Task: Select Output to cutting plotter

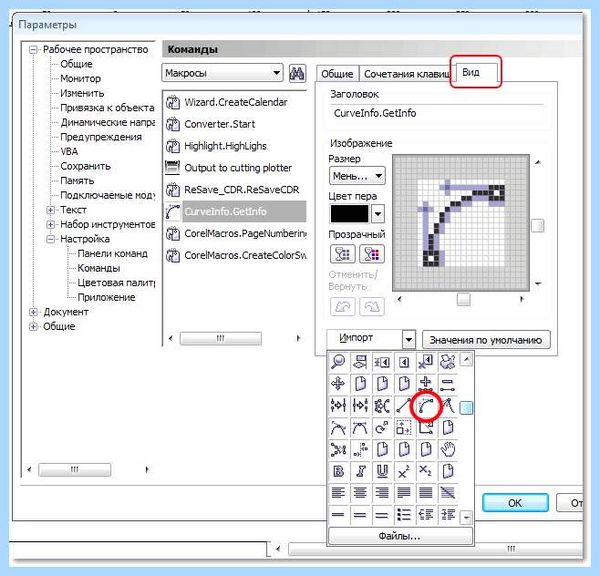Action: (x=236, y=168)
